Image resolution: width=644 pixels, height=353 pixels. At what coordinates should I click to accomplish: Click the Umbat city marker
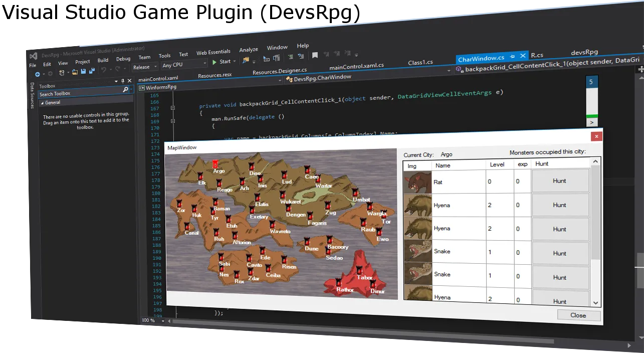point(355,193)
